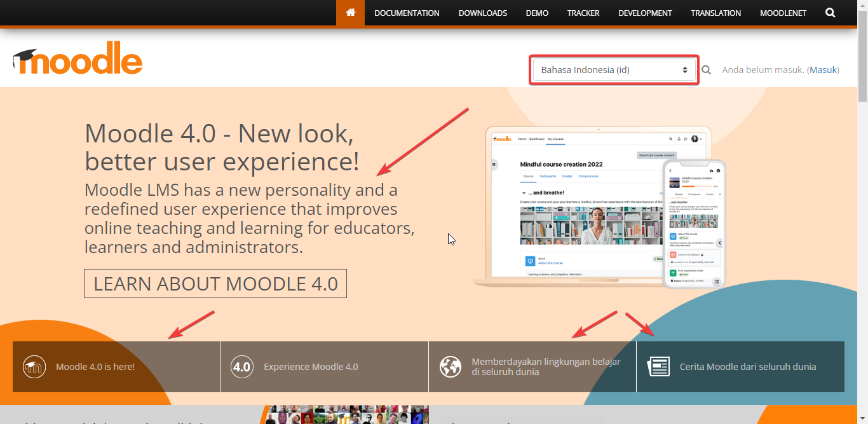Click the Masuk login link

pyautogui.click(x=823, y=70)
